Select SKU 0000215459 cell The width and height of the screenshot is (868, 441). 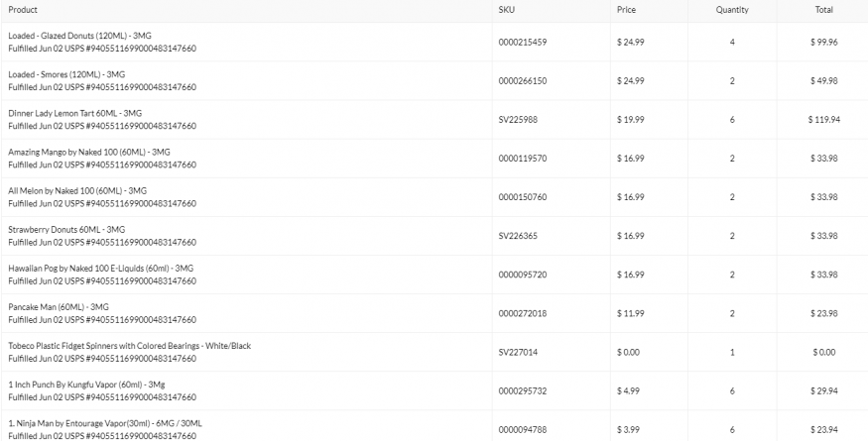click(522, 42)
